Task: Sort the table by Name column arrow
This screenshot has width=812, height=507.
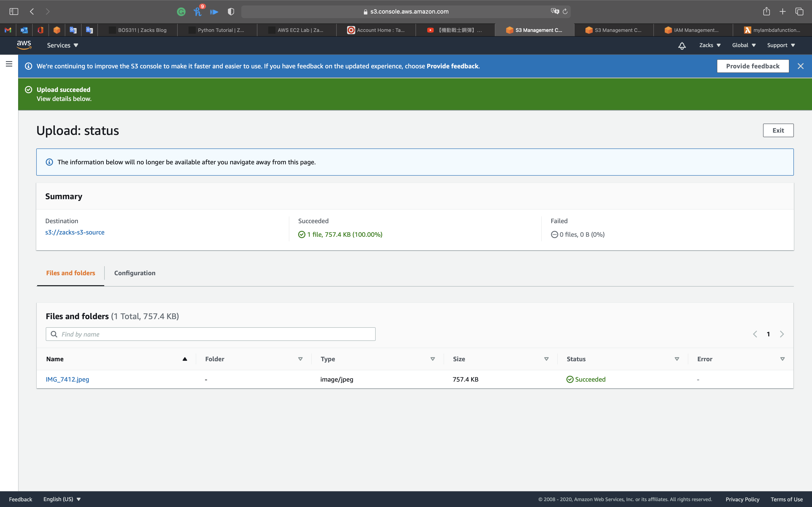Action: click(x=185, y=359)
